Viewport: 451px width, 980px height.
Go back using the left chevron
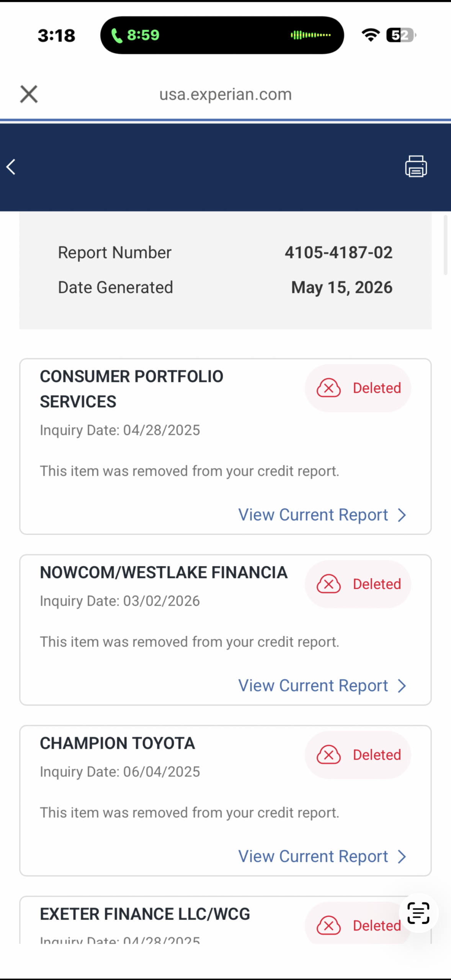coord(11,167)
